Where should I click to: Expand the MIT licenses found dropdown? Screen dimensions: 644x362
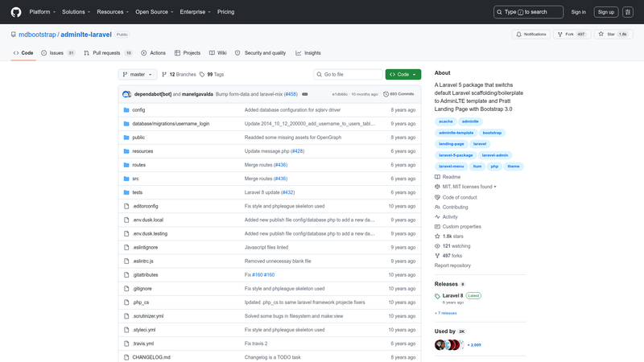pos(466,187)
